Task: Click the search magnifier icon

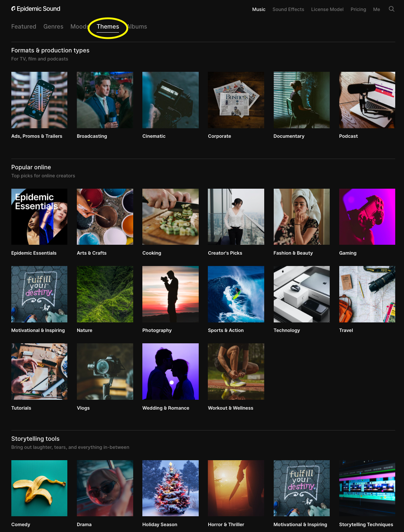Action: click(x=391, y=9)
